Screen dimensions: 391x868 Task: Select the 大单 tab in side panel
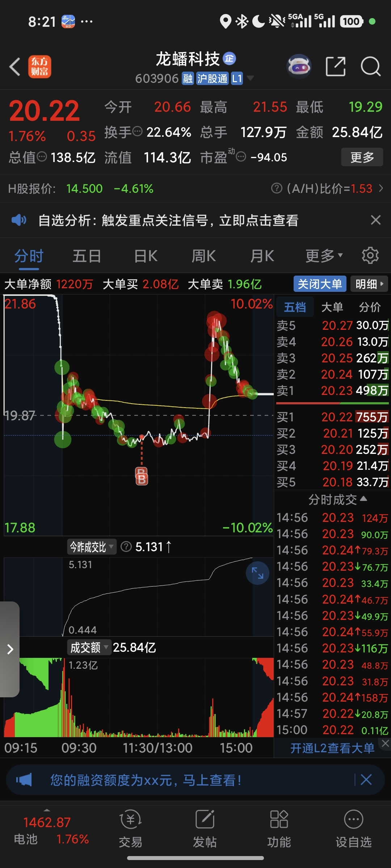tap(332, 307)
